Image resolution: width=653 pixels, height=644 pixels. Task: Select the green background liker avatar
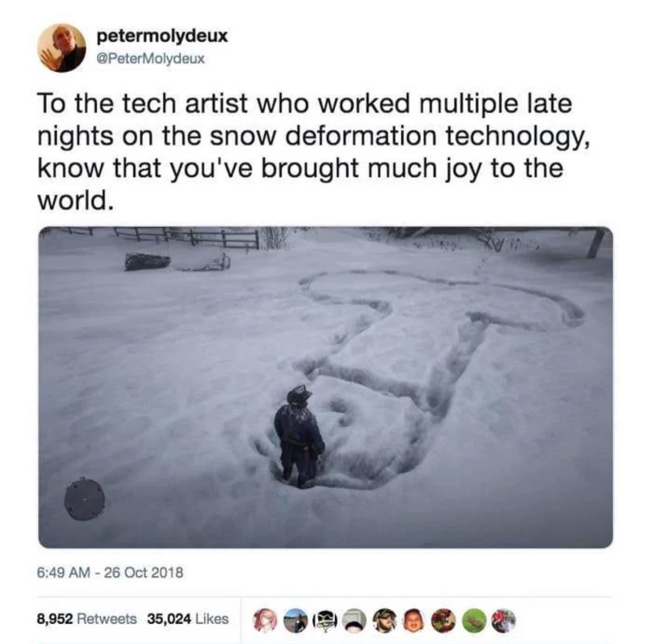point(474,620)
